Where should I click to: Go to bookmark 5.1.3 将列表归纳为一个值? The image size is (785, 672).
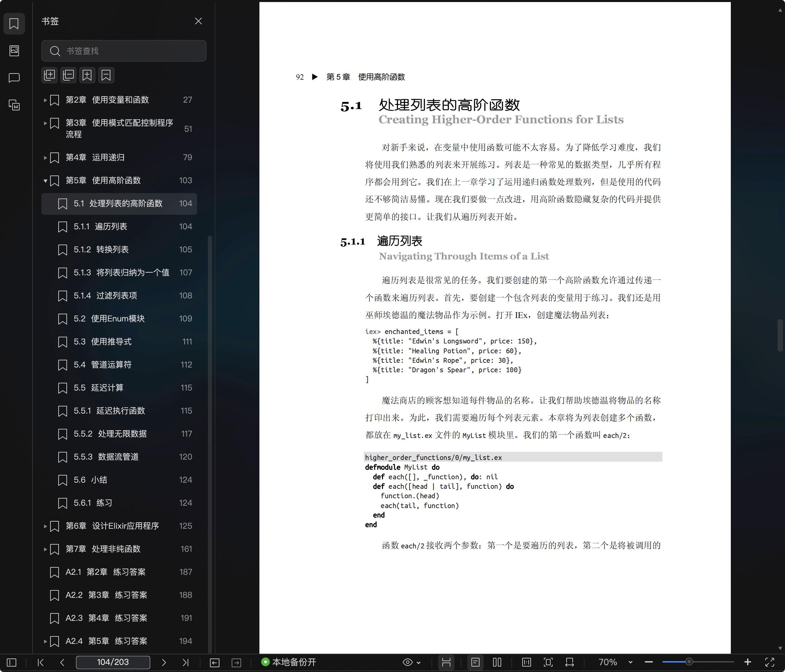point(119,273)
